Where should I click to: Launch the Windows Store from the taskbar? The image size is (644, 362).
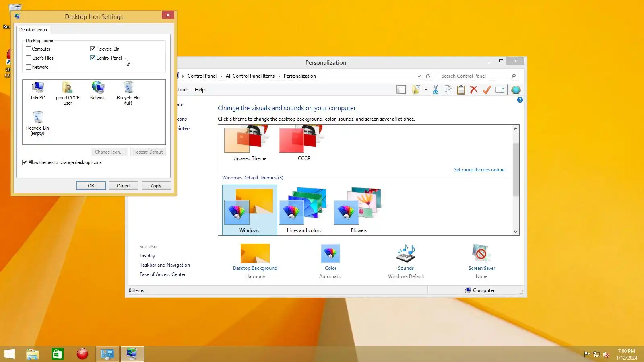point(57,354)
